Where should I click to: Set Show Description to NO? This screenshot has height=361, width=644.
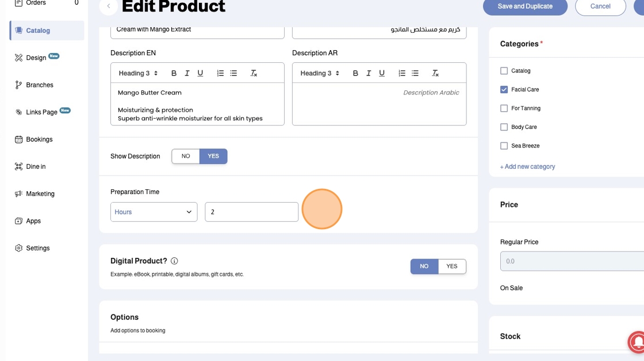pyautogui.click(x=186, y=156)
